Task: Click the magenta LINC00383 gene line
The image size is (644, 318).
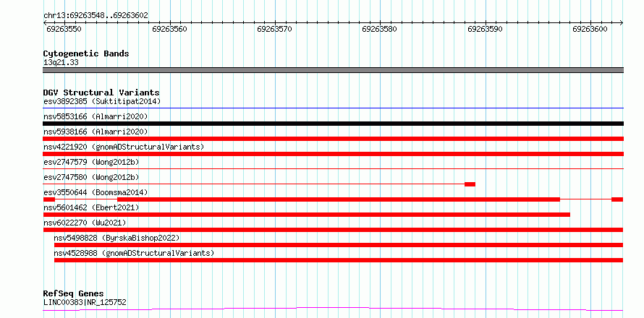Action: pyautogui.click(x=333, y=309)
